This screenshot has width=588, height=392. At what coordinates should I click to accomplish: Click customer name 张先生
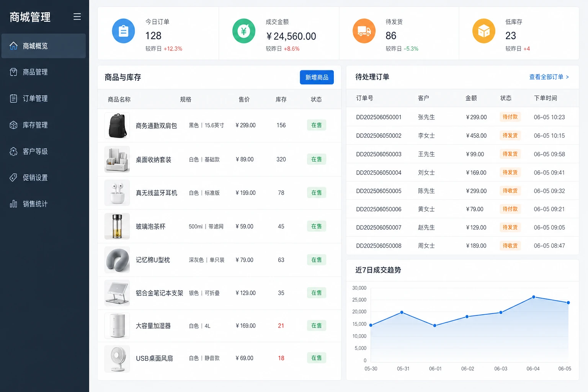[426, 117]
